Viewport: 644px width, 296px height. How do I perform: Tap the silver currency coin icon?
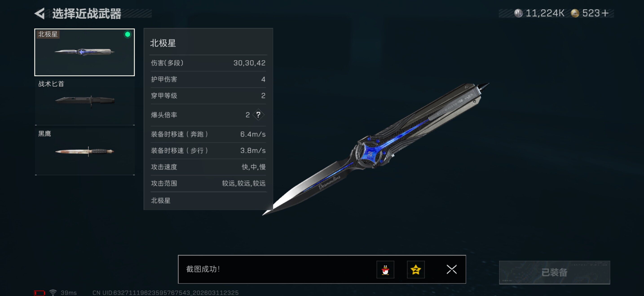click(x=518, y=13)
